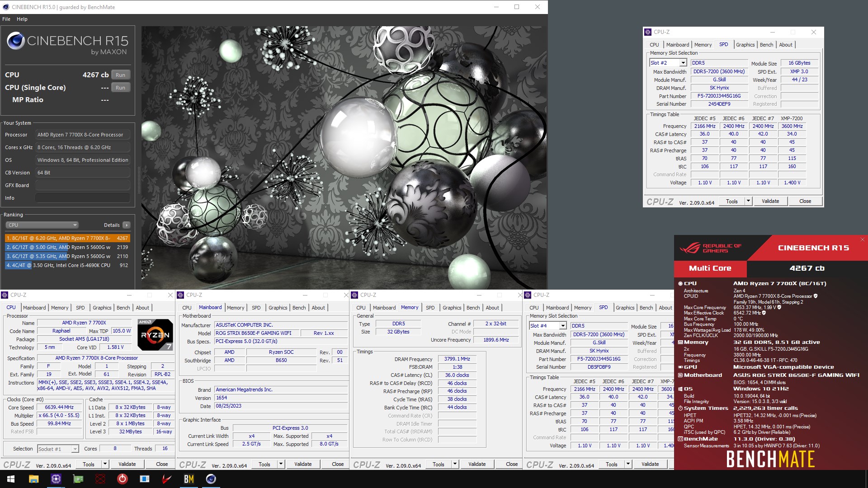Click the 6639.44 MHz Core Speed value
The height and width of the screenshot is (488, 868).
coord(59,407)
